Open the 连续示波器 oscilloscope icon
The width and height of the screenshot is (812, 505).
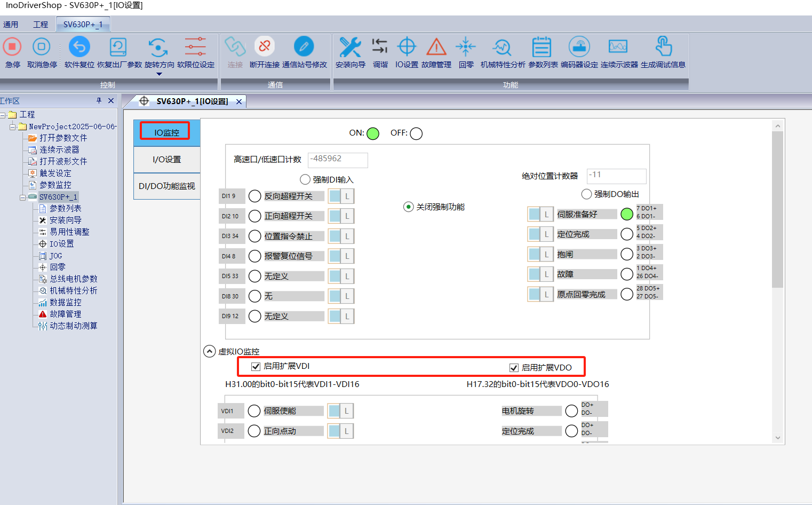point(618,48)
